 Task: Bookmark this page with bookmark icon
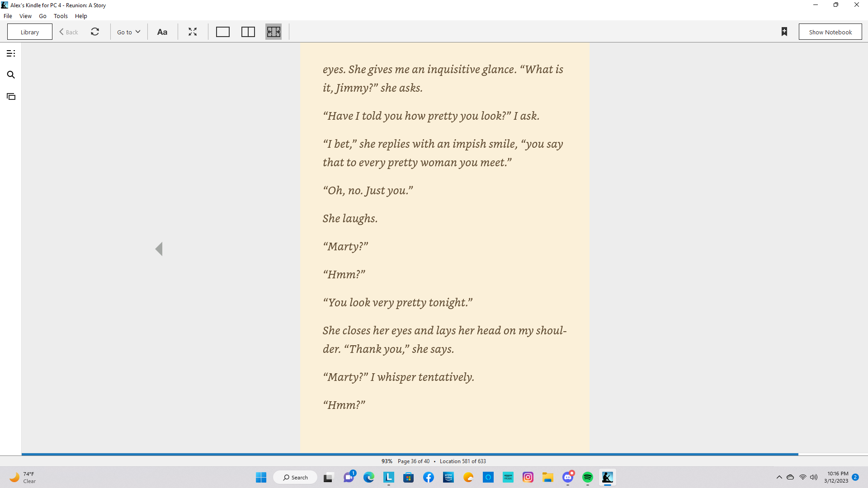pyautogui.click(x=784, y=32)
